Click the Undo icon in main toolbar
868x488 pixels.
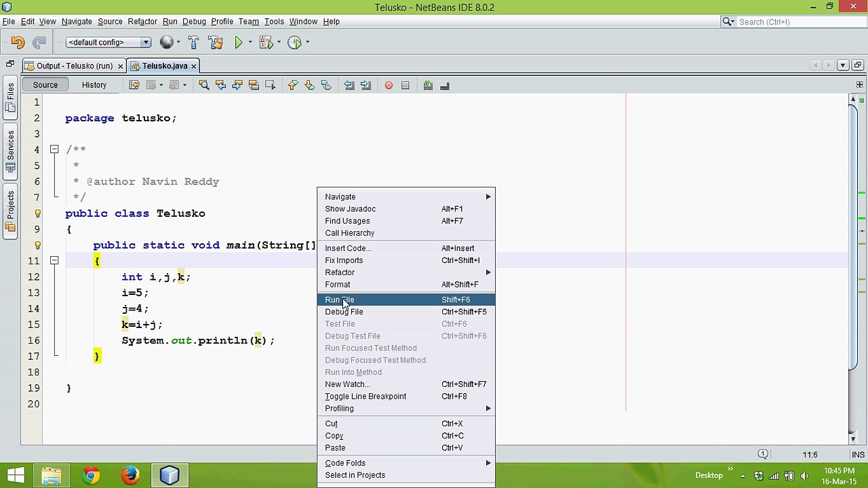coord(18,42)
